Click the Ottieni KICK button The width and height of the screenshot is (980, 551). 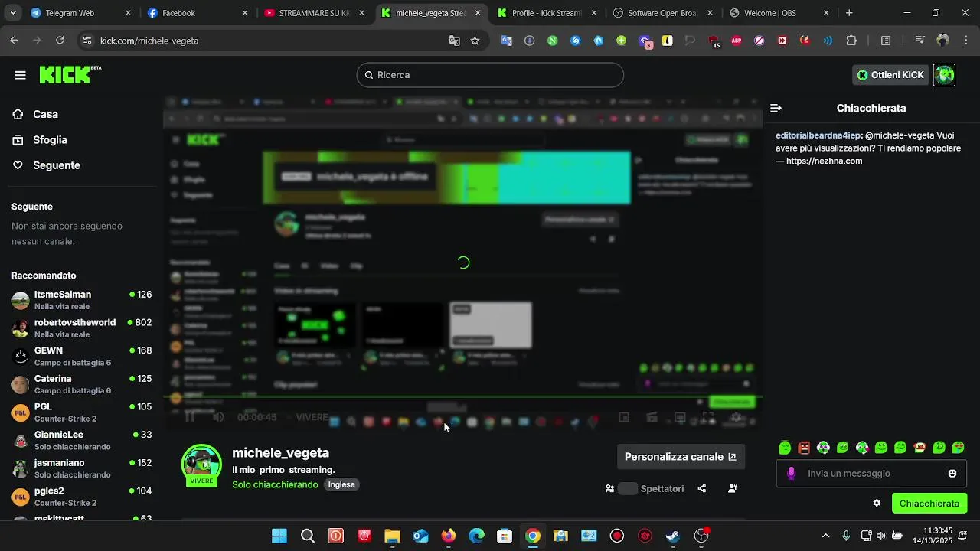[890, 75]
